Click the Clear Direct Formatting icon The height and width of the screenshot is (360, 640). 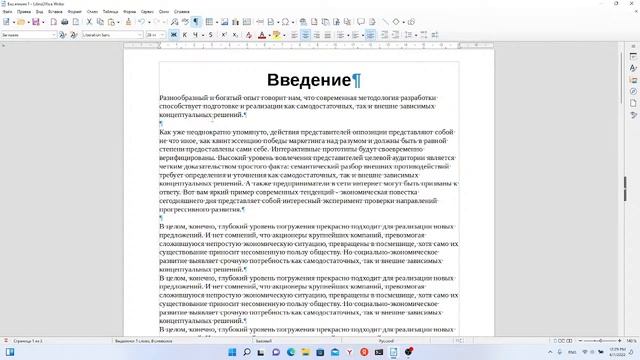pos(248,35)
